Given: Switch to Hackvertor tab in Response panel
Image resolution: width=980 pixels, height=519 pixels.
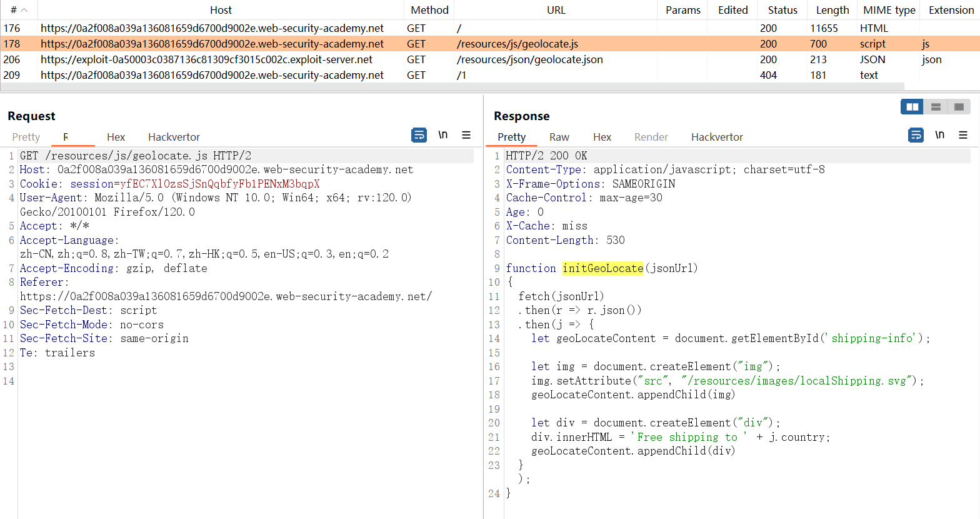Looking at the screenshot, I should (x=717, y=137).
